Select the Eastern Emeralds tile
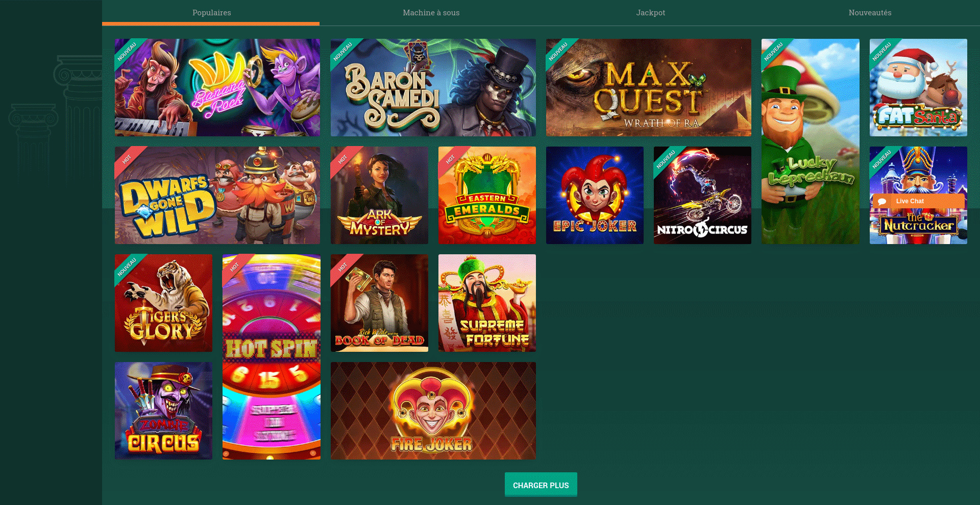Screen dimensions: 980x505 point(487,195)
